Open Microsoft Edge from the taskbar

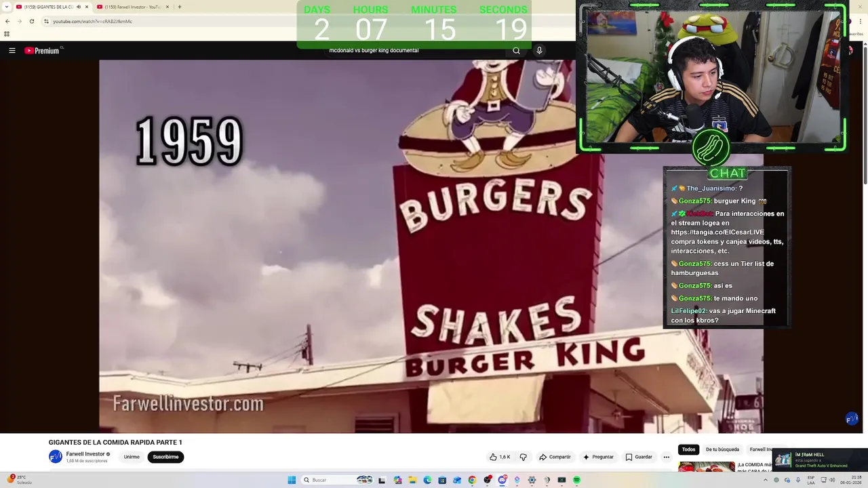coord(427,480)
